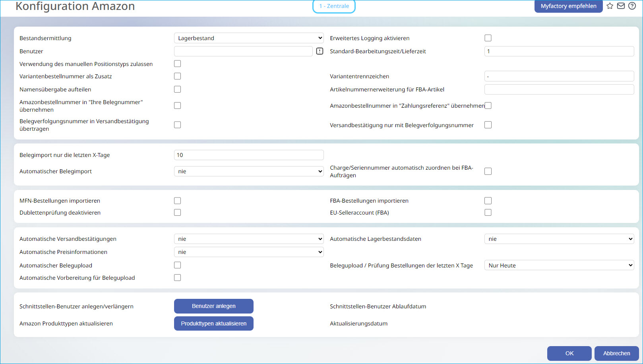Click Produkttypen aktualisieren button
This screenshot has height=364, width=643.
click(214, 323)
